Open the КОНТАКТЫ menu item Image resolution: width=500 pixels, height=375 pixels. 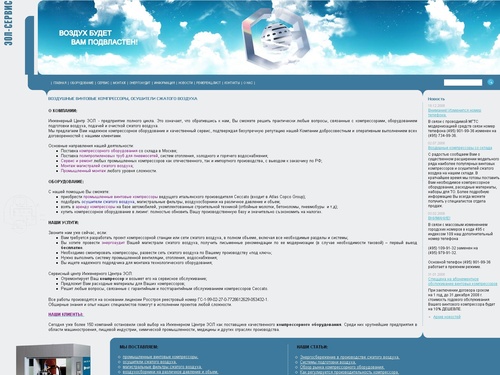coord(232,83)
